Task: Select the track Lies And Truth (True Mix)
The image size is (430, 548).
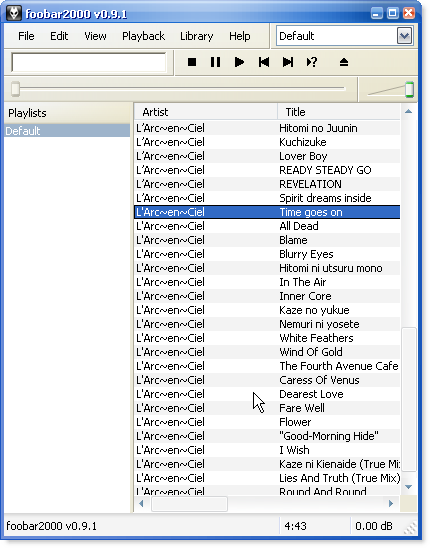Action: point(267,478)
